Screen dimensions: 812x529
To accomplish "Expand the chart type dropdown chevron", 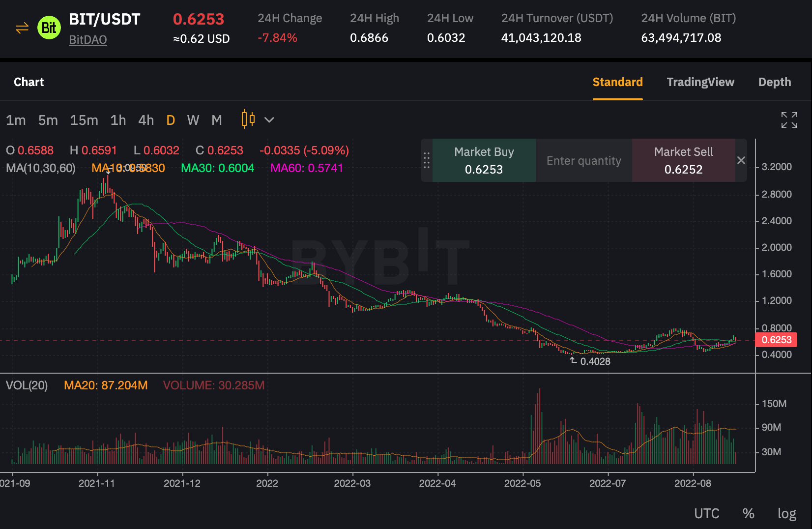I will tap(269, 119).
